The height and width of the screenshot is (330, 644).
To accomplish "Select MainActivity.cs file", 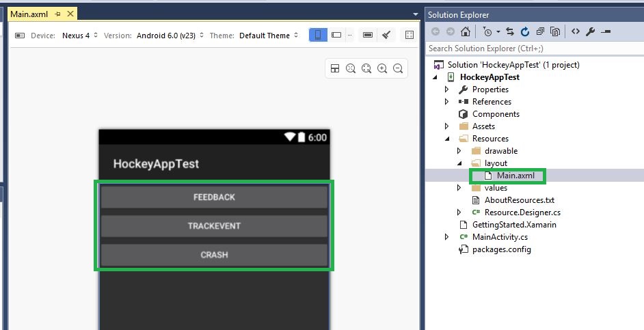I will [x=500, y=237].
